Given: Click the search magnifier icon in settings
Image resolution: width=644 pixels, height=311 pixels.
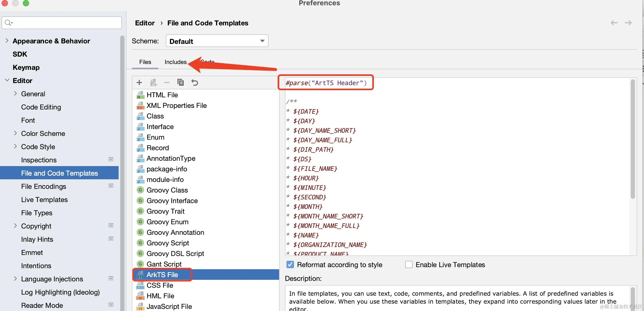Looking at the screenshot, I should click(x=8, y=23).
